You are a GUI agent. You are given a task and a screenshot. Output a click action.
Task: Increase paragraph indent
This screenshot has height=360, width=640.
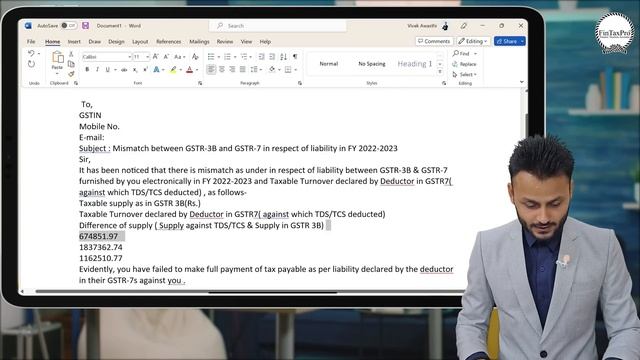pos(272,57)
